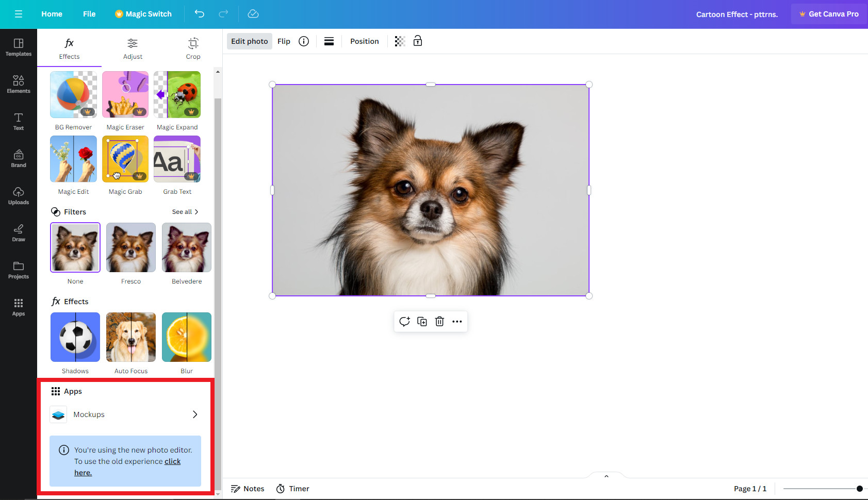Open Apps in the left sidebar
This screenshot has width=868, height=500.
click(19, 307)
